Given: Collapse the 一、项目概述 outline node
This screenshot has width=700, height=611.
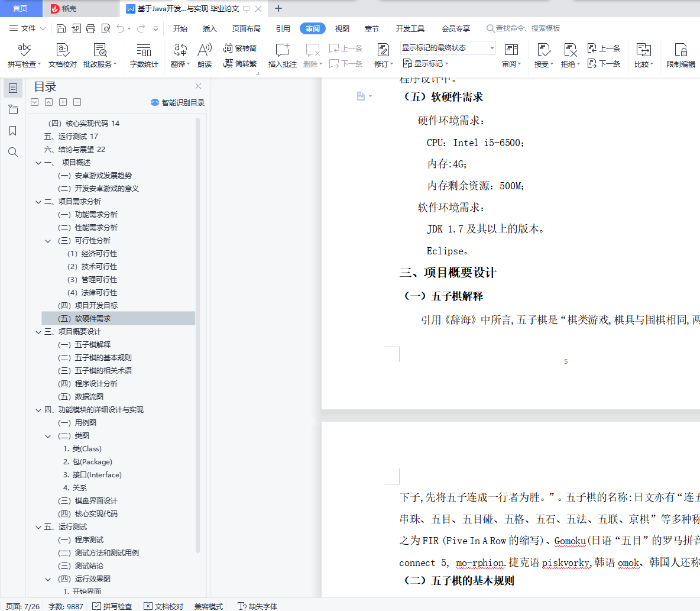Looking at the screenshot, I should (x=38, y=163).
